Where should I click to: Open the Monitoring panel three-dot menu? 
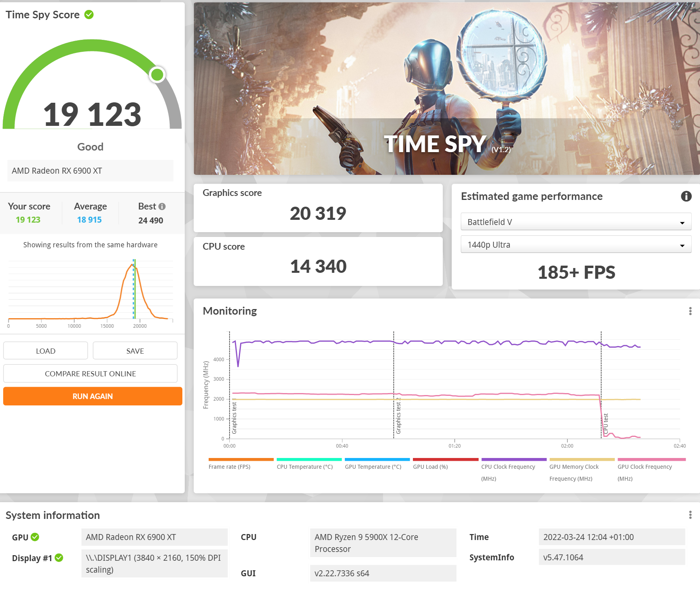pyautogui.click(x=690, y=311)
